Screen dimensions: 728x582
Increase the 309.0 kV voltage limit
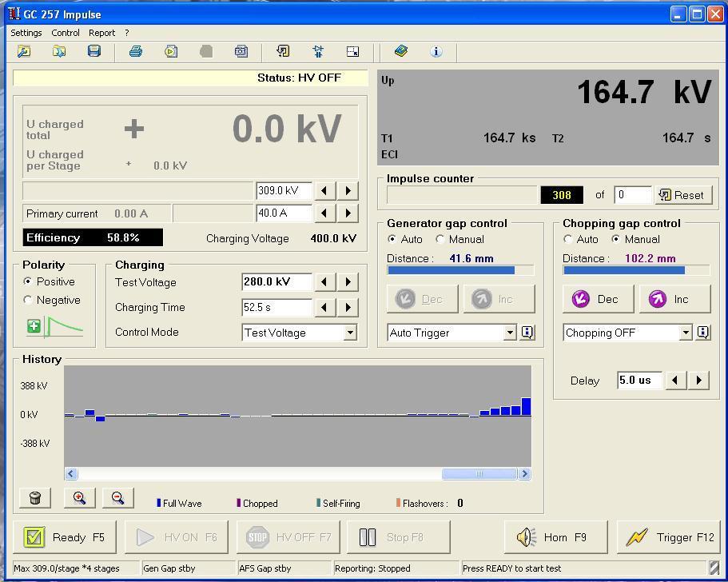[348, 190]
